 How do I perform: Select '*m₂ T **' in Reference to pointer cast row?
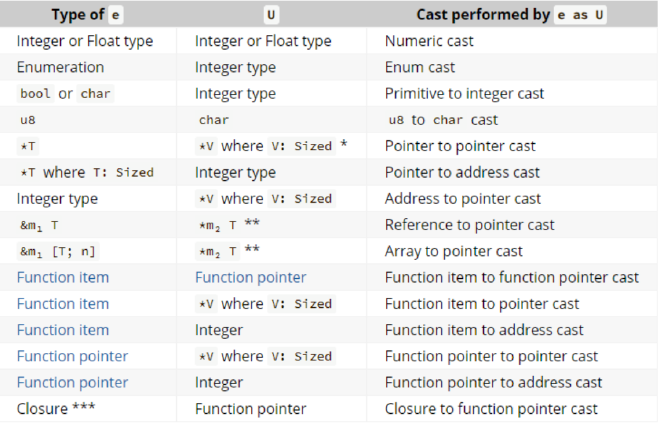click(x=228, y=225)
